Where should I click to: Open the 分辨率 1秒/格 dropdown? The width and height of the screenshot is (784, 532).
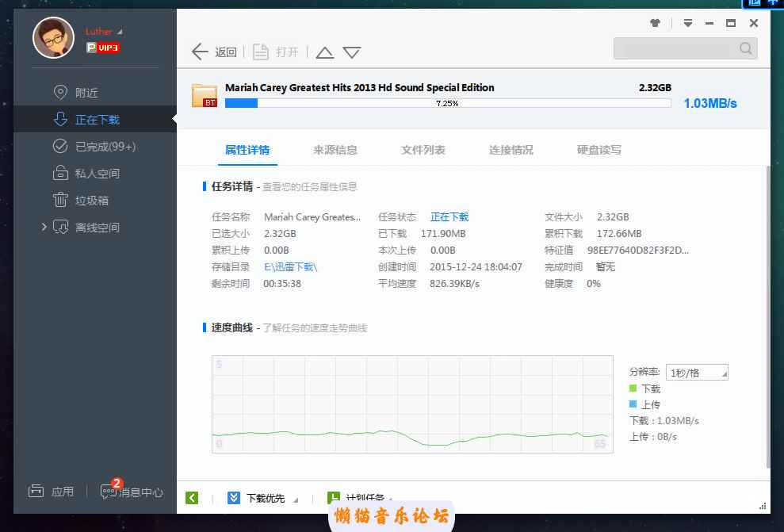click(x=697, y=373)
